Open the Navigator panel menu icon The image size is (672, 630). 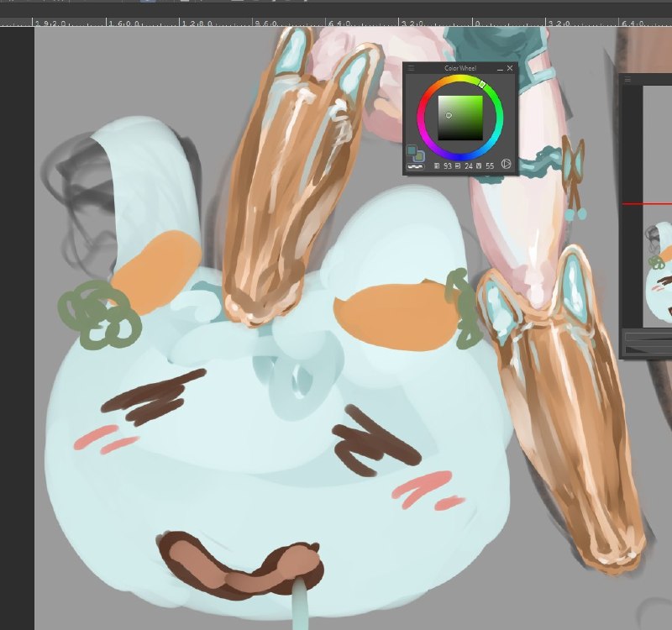627,79
